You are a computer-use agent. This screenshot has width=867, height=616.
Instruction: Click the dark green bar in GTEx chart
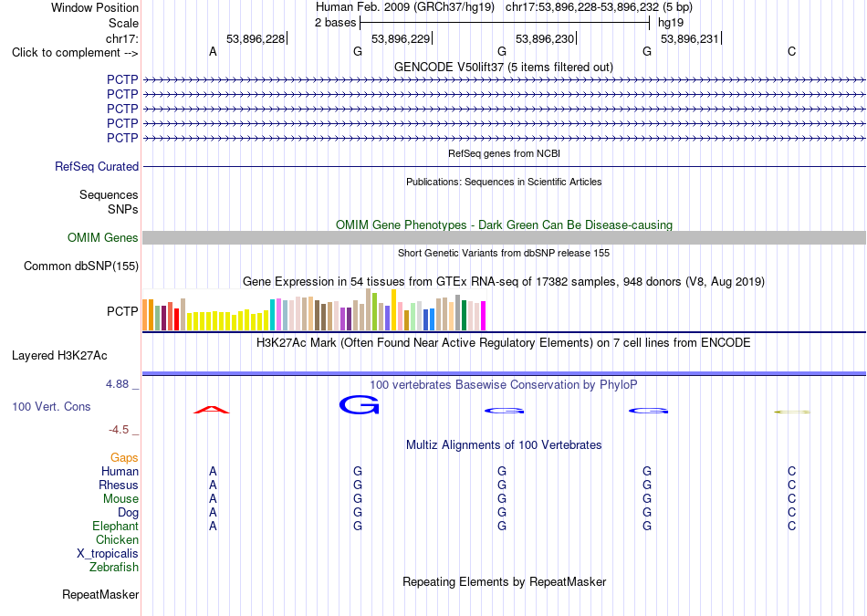(464, 315)
